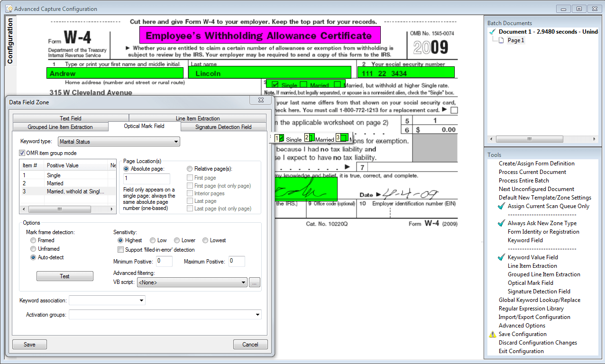The height and width of the screenshot is (364, 605).
Task: Open the Signature Detection Field tab
Action: click(223, 127)
